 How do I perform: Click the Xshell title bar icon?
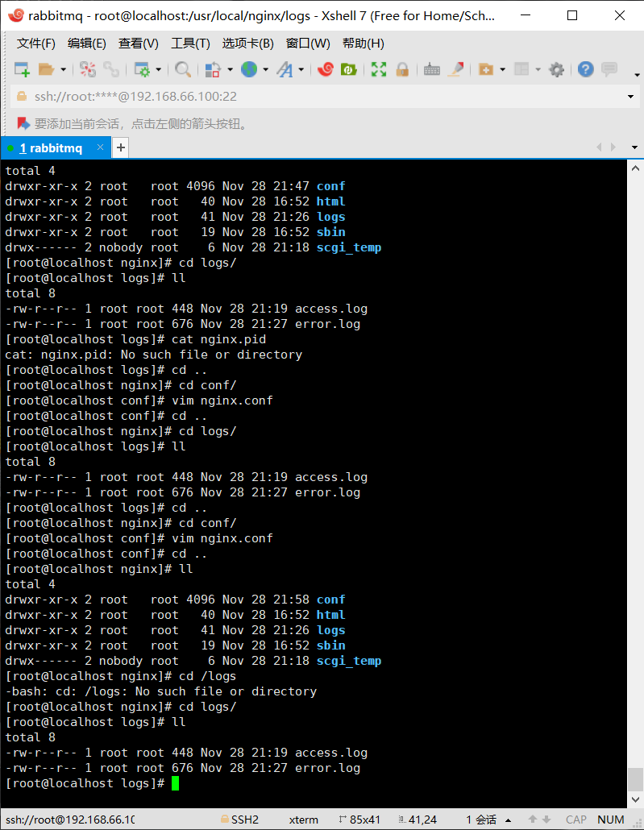tap(16, 15)
